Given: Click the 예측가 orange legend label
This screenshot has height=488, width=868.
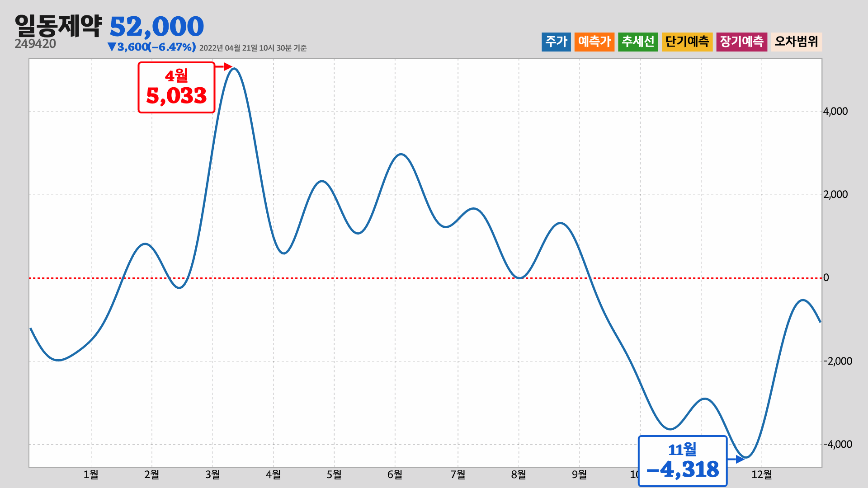Looking at the screenshot, I should pyautogui.click(x=594, y=42).
